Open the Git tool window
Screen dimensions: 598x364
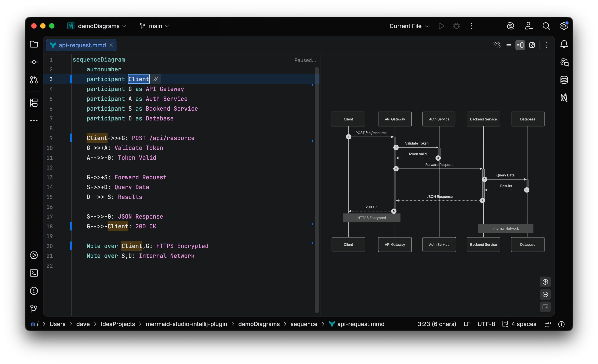pyautogui.click(x=34, y=308)
